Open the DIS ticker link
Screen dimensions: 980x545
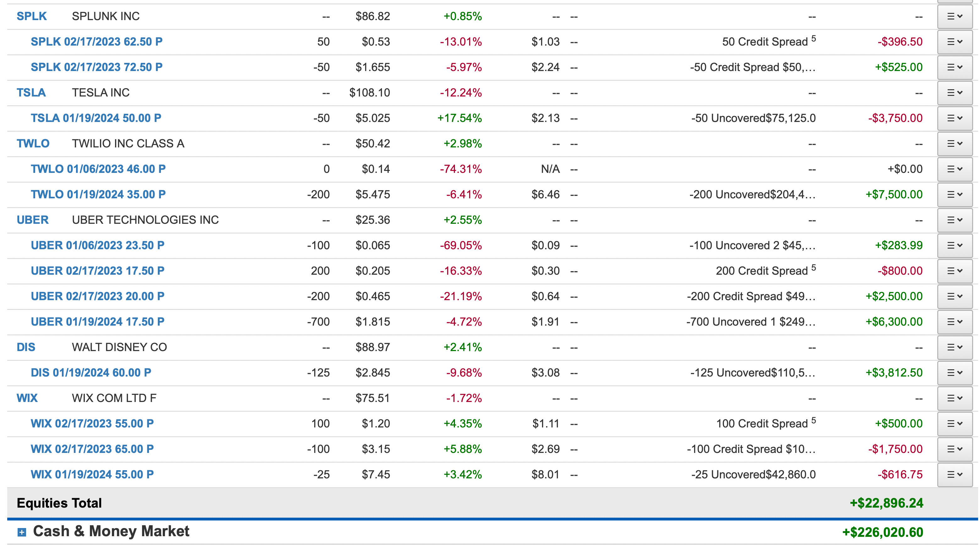coord(25,347)
